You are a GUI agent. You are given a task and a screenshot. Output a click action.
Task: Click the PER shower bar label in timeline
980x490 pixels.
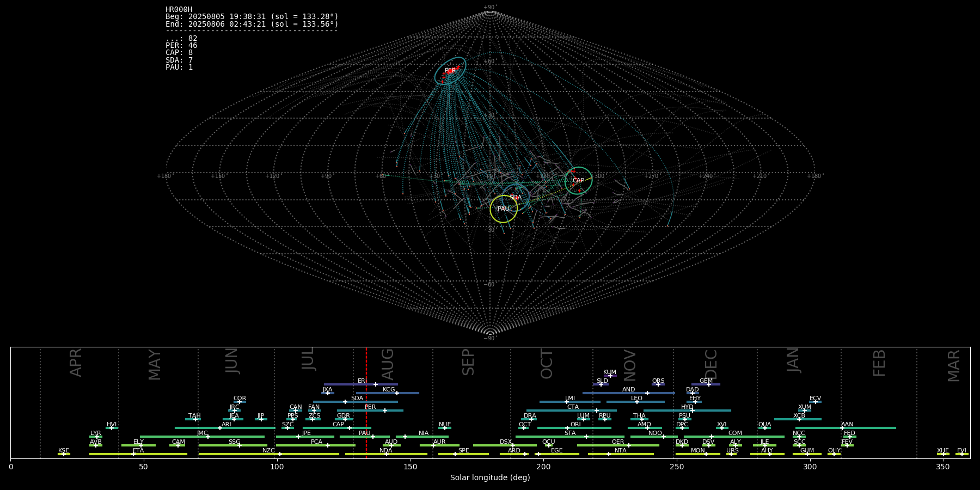tap(370, 407)
